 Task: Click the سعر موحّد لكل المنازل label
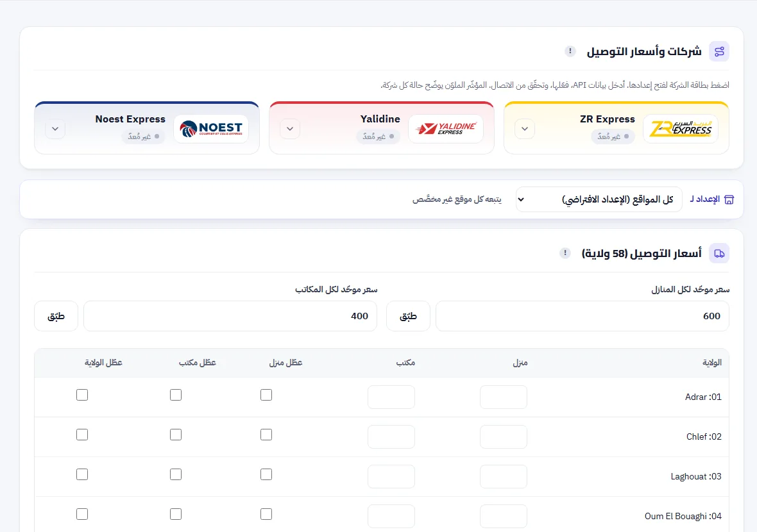tap(690, 289)
